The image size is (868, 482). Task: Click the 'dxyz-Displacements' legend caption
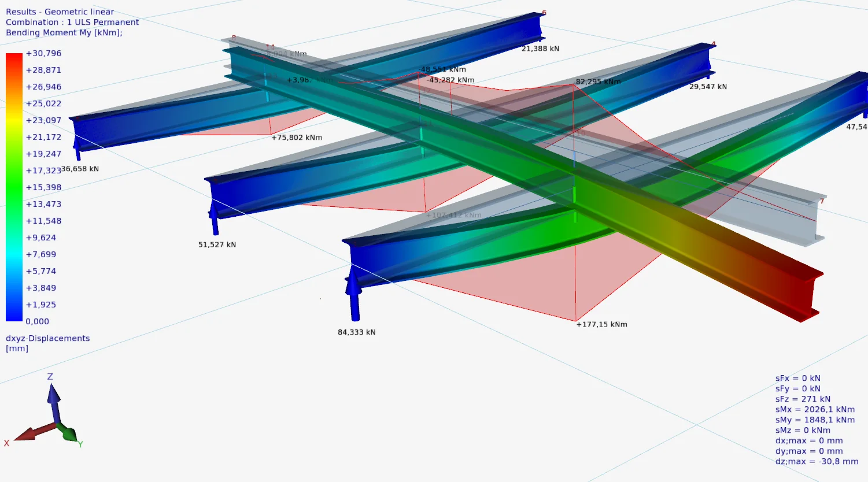(47, 338)
